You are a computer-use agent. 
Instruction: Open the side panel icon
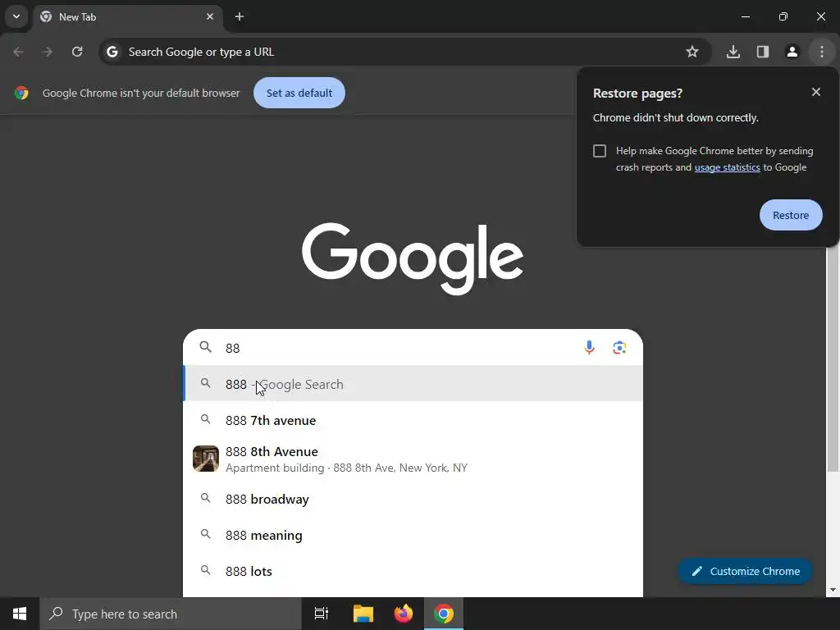(763, 52)
